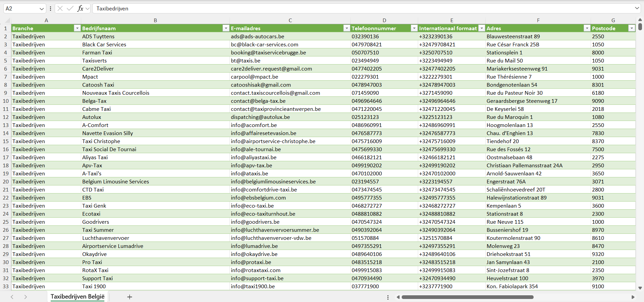Screen dimensions: 644x302
Task: Open the Postcode column filter dropdown
Action: click(632, 28)
